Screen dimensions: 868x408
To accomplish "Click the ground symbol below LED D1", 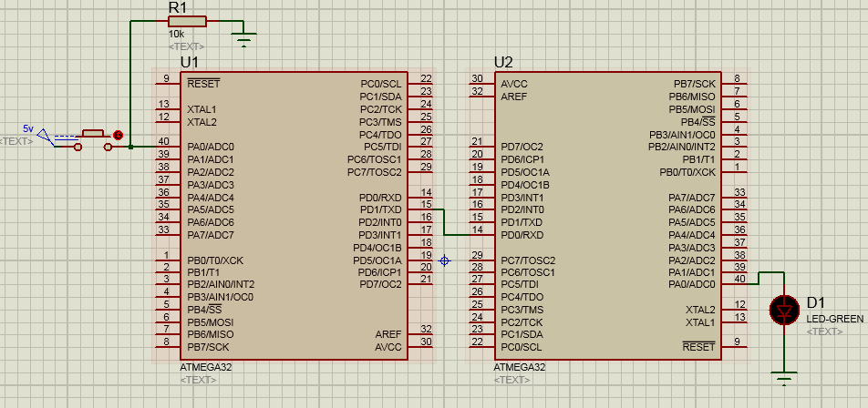I will (x=784, y=377).
